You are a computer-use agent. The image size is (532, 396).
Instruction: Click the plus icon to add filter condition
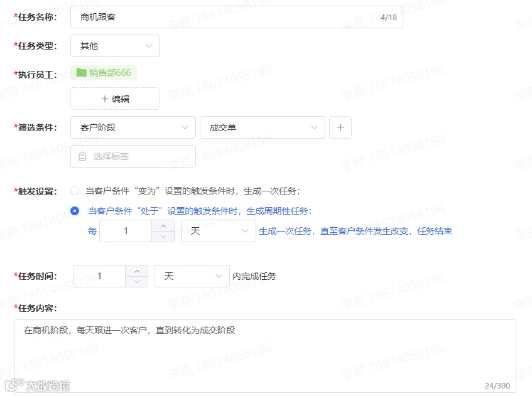click(340, 127)
